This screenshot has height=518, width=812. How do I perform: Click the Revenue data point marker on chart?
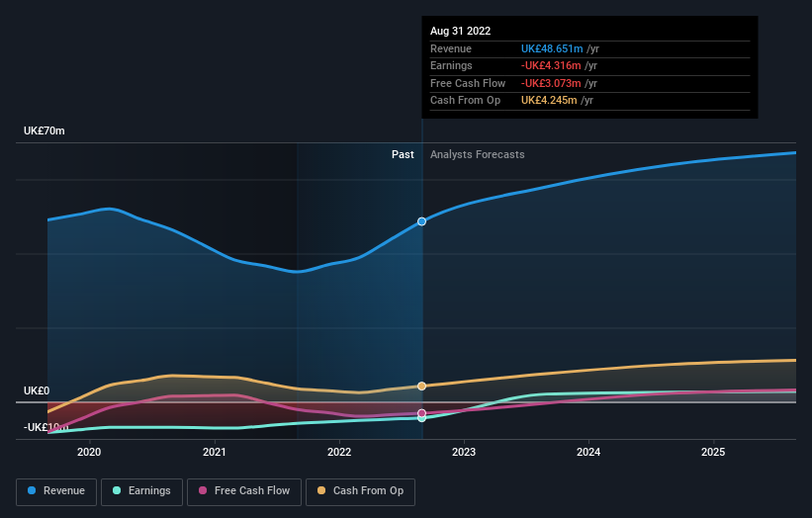click(421, 221)
